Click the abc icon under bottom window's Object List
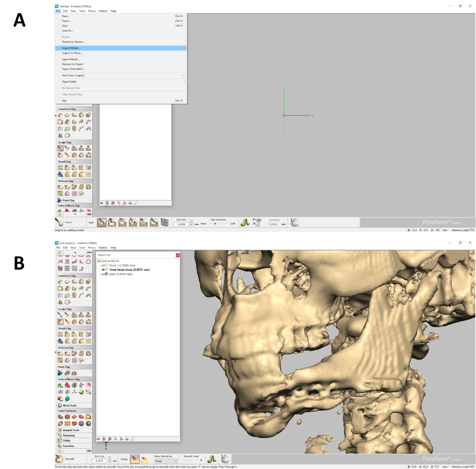 point(98,439)
